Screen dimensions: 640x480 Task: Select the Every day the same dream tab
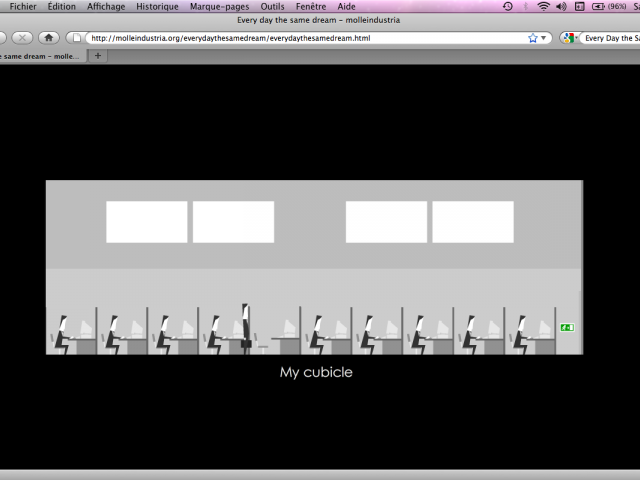coord(40,56)
